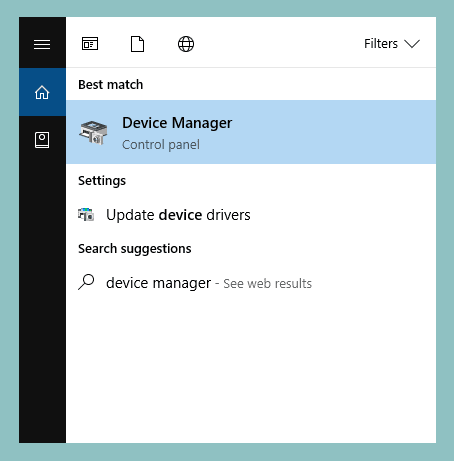This screenshot has width=454, height=461.
Task: Select the Home icon in sidebar
Action: 42,92
